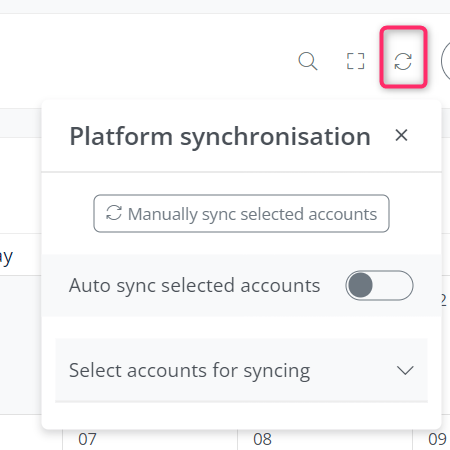Image resolution: width=450 pixels, height=450 pixels.
Task: Close the Platform synchronisation popup
Action: (x=401, y=135)
